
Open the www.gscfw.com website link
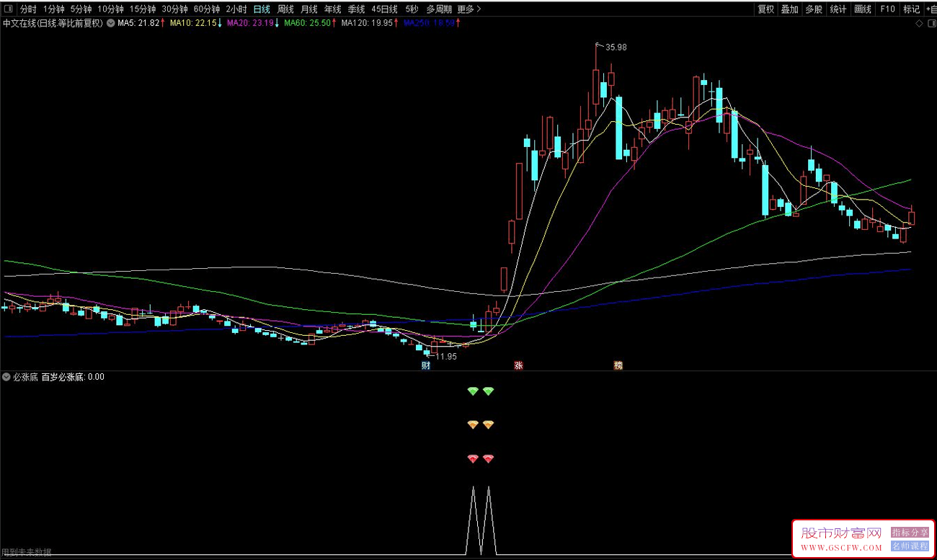pyautogui.click(x=841, y=548)
